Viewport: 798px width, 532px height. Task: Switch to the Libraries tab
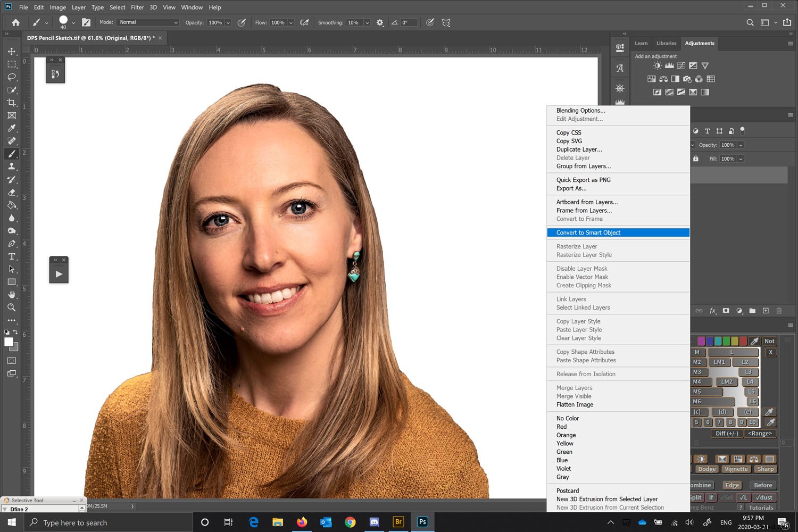tap(666, 43)
